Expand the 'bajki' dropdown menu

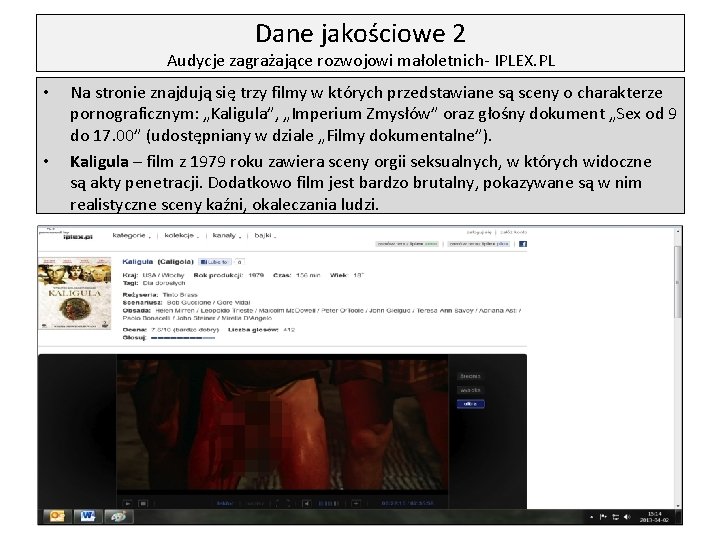point(265,236)
